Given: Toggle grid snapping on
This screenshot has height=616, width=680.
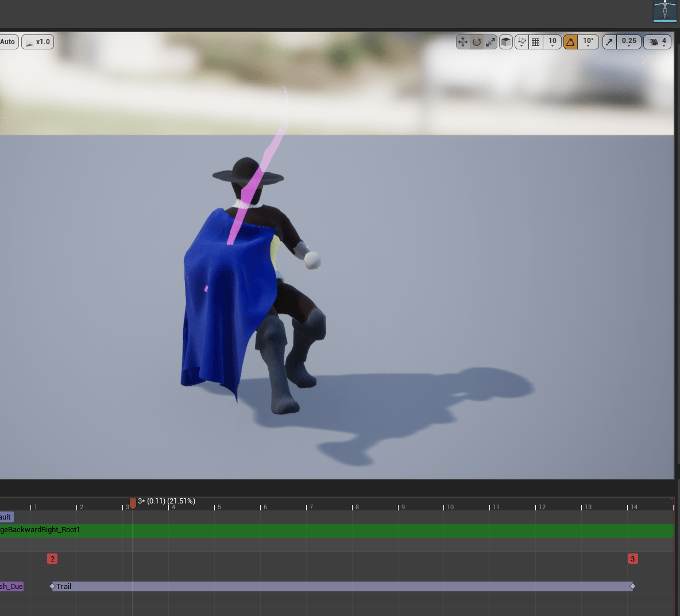Looking at the screenshot, I should (536, 42).
